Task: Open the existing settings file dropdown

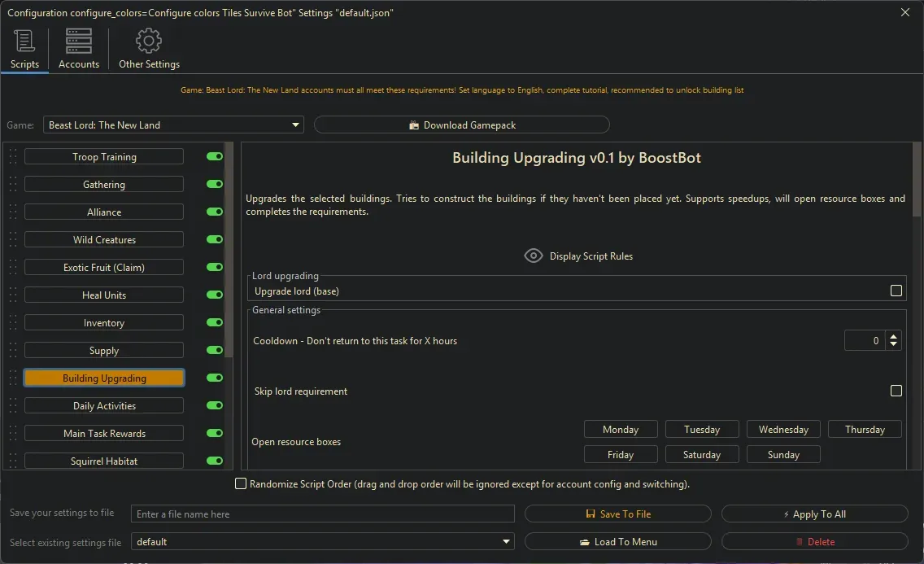Action: (x=506, y=541)
